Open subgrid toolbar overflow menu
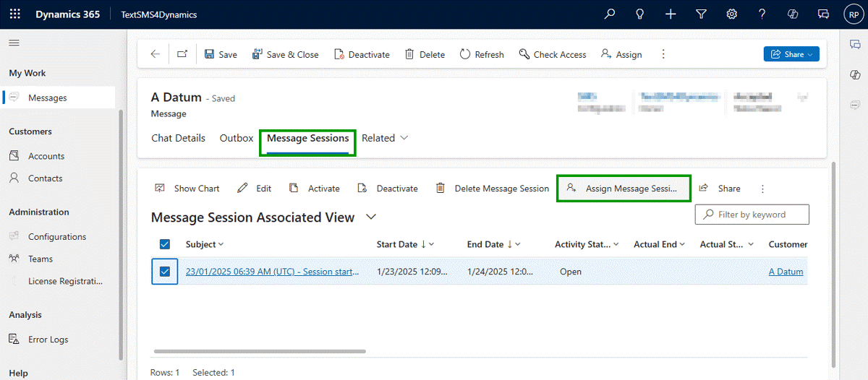The height and width of the screenshot is (380, 868). coord(762,189)
